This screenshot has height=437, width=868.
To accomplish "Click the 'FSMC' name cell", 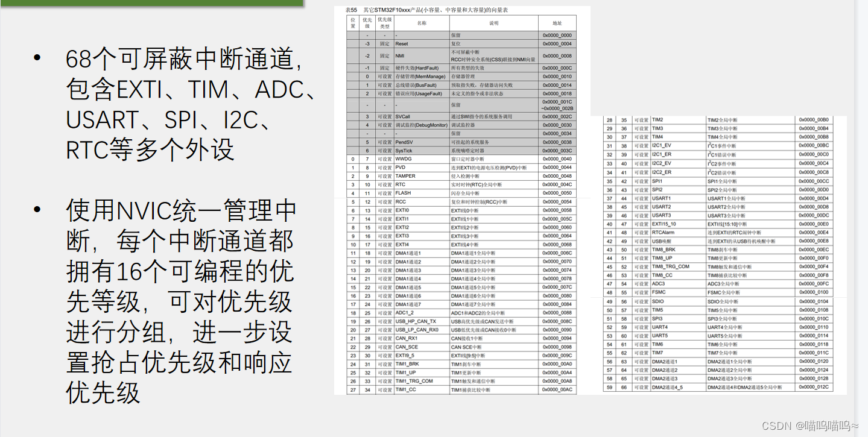I will click(x=679, y=292).
